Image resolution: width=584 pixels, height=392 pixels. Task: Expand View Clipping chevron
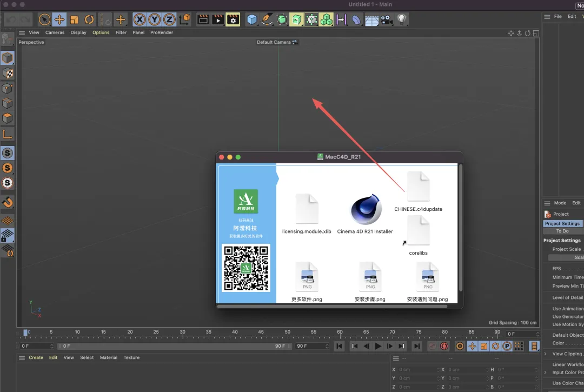[x=546, y=354]
